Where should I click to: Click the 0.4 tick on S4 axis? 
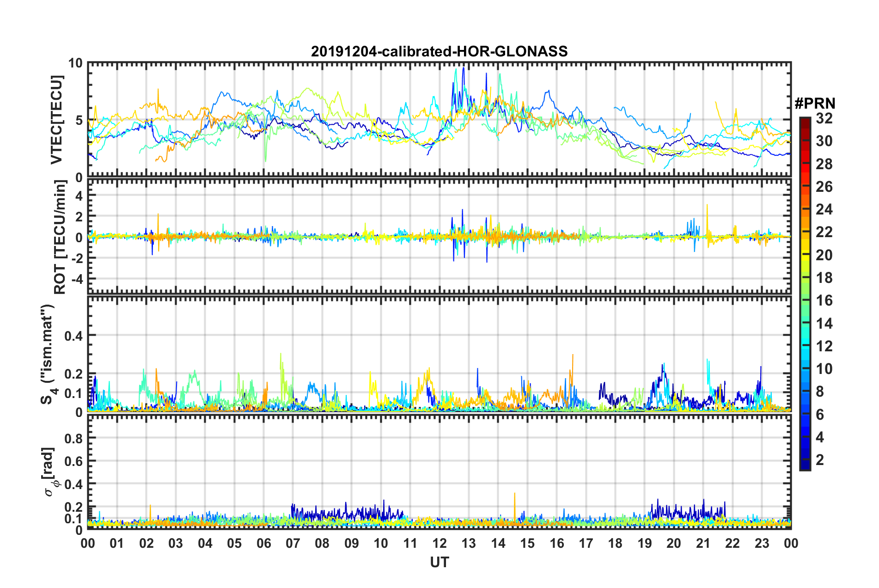[x=73, y=336]
